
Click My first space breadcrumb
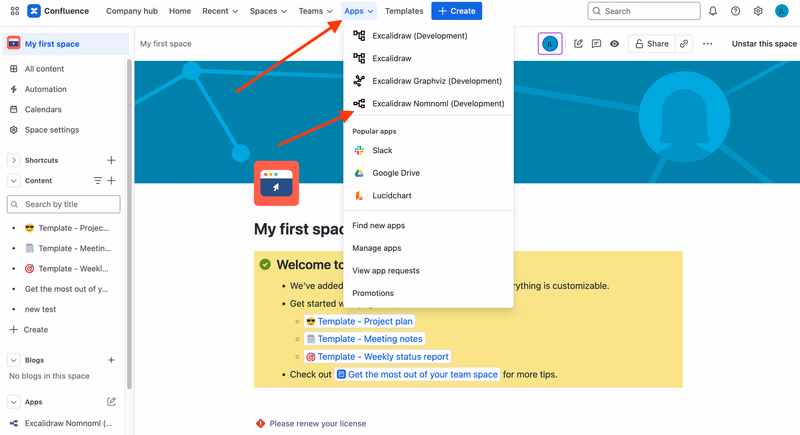166,44
